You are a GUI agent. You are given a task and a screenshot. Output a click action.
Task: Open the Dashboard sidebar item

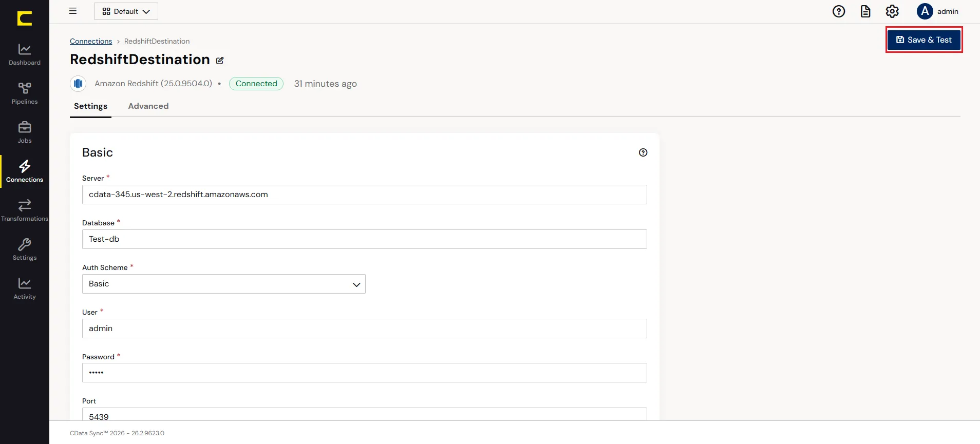tap(25, 54)
